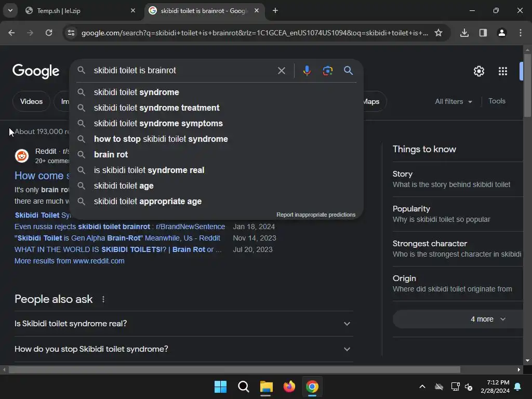The image size is (532, 399).
Task: Choose suggestion 'is skibidi toilet syndrome real'
Action: (217, 170)
